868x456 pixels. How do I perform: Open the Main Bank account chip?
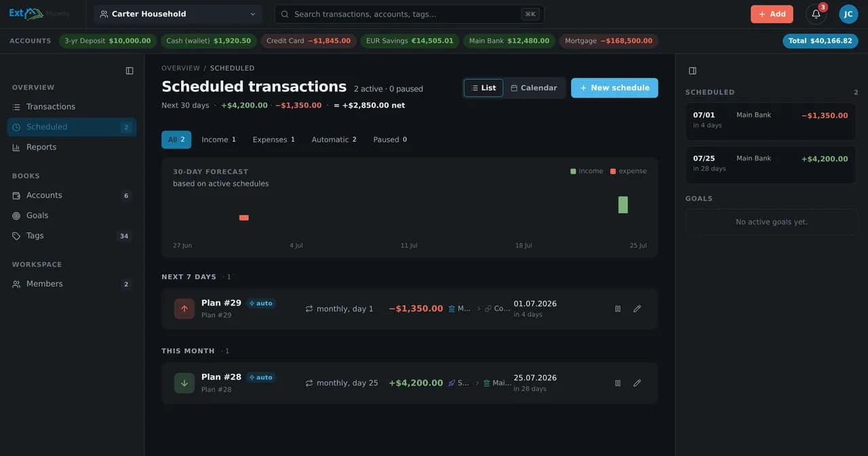tap(509, 41)
